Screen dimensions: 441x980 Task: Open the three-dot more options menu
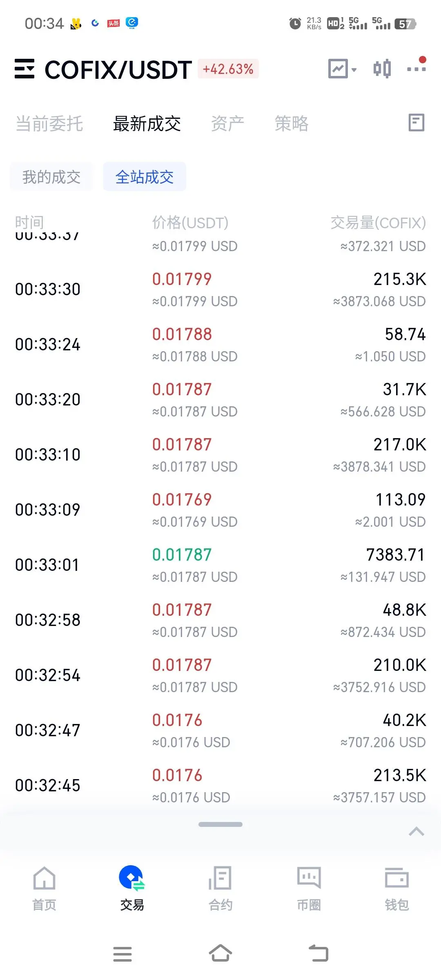click(416, 66)
